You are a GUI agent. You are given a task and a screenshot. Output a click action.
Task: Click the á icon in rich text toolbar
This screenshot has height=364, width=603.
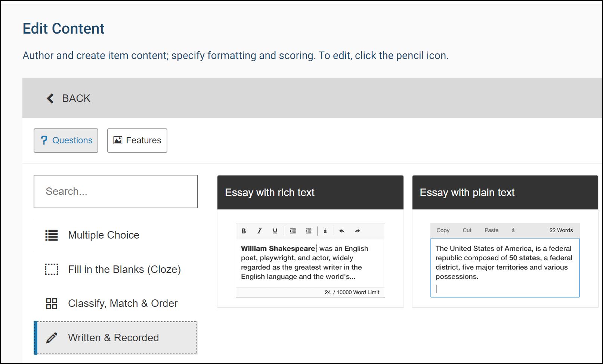(x=325, y=231)
